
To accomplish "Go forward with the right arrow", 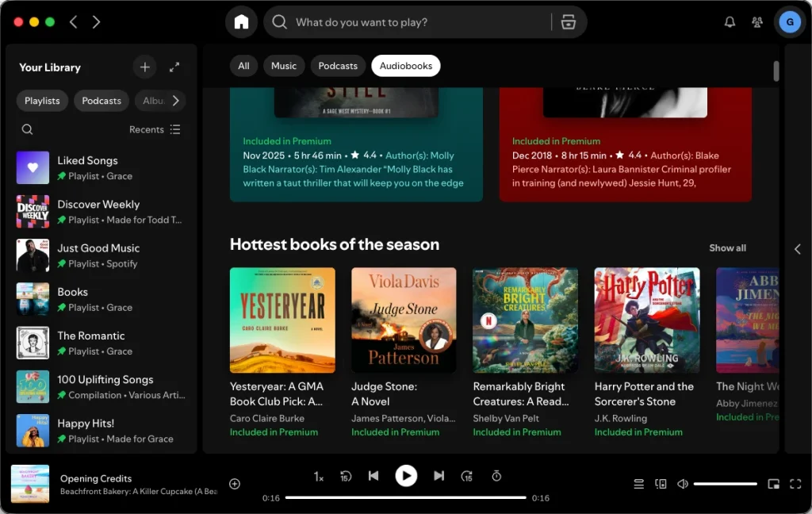I will [x=96, y=21].
